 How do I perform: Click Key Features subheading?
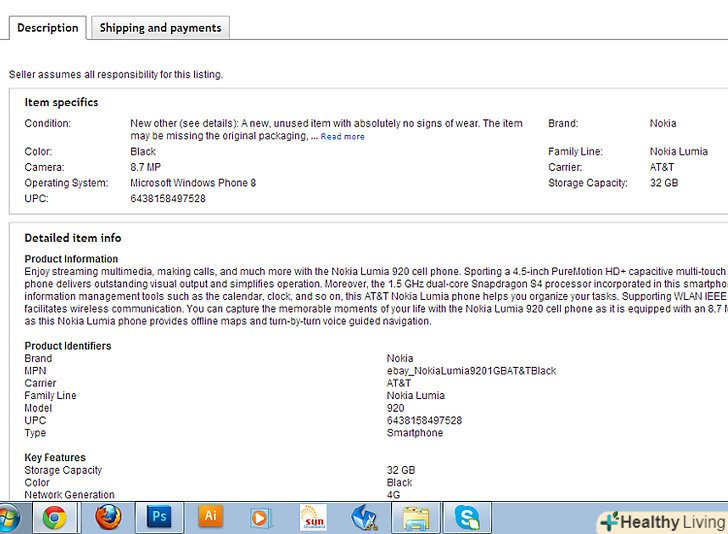[55, 457]
